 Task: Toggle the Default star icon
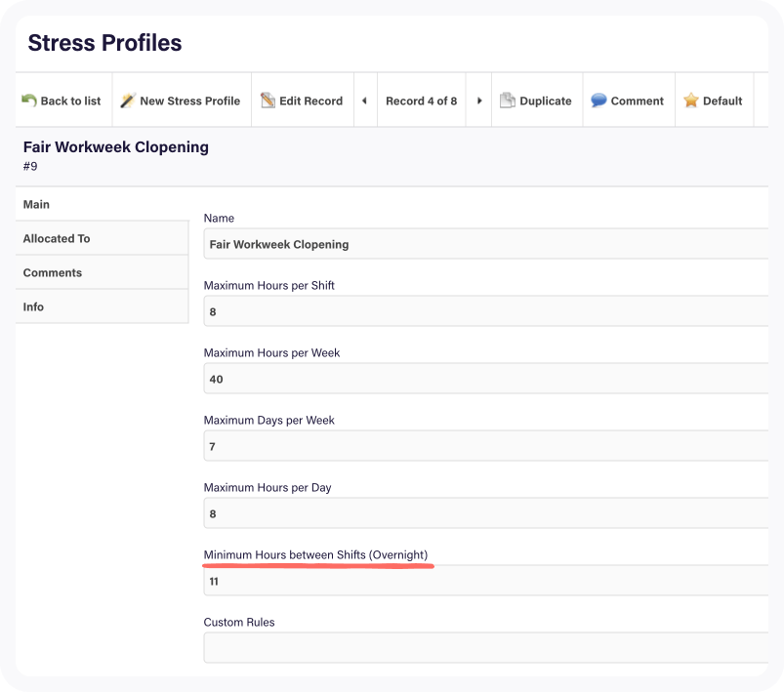tap(691, 100)
